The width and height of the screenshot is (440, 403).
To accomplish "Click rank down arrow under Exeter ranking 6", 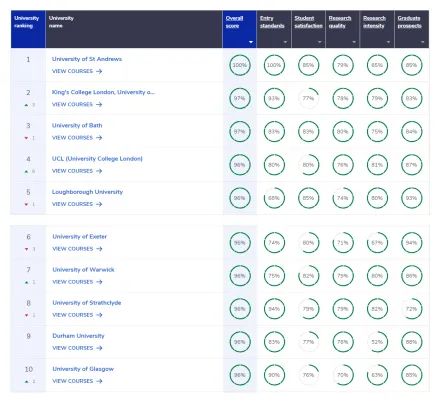I will tap(27, 249).
